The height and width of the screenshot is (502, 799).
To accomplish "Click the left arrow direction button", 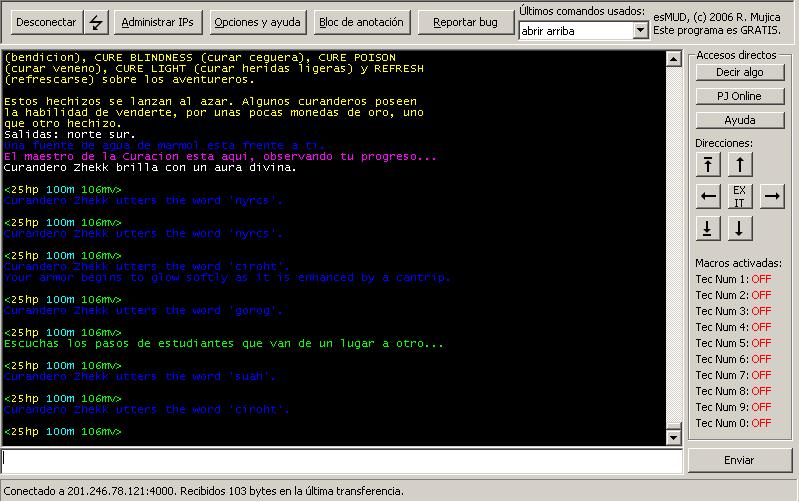I will pos(708,196).
